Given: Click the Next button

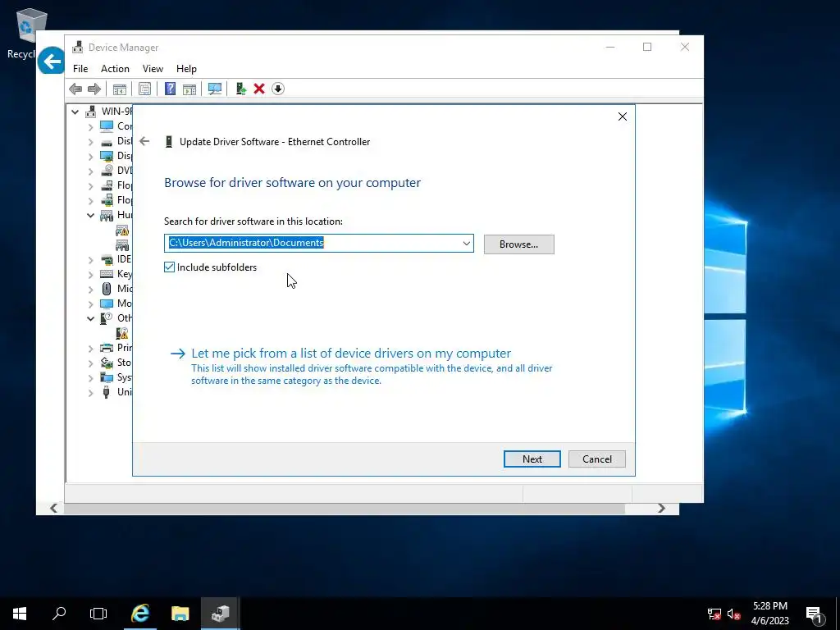Looking at the screenshot, I should pyautogui.click(x=532, y=459).
